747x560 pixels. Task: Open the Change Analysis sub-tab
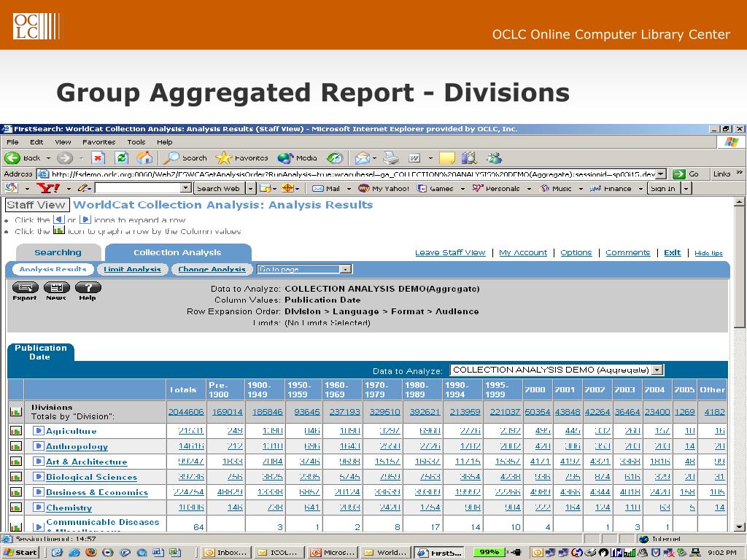(x=212, y=269)
